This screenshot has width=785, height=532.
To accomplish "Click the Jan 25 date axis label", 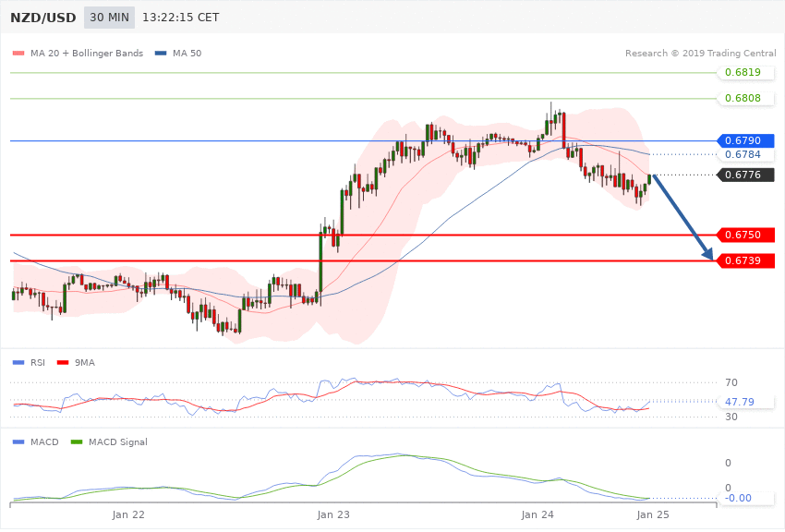I will point(653,515).
